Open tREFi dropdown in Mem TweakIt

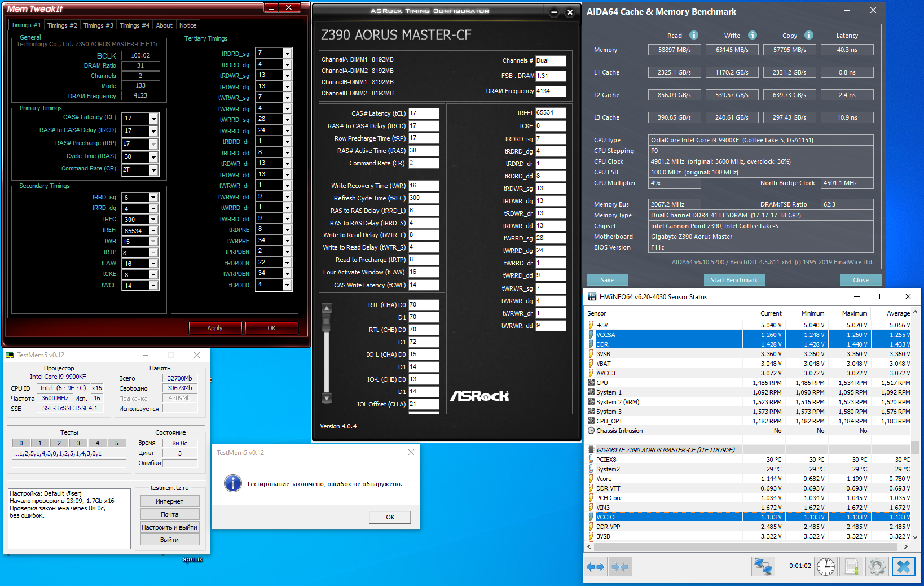tap(153, 231)
